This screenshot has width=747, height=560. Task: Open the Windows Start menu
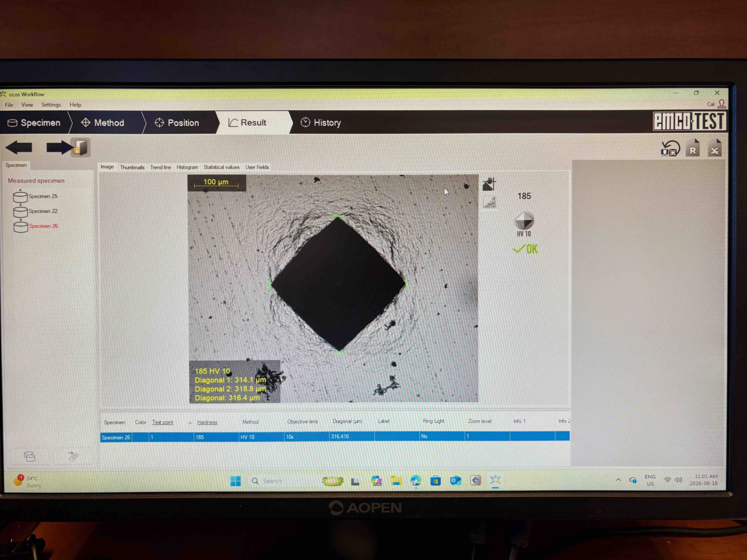[235, 481]
